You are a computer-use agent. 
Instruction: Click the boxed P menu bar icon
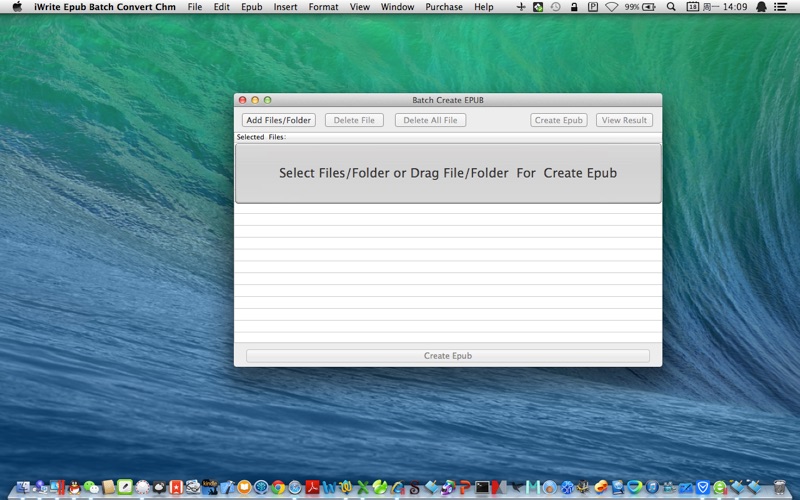593,7
